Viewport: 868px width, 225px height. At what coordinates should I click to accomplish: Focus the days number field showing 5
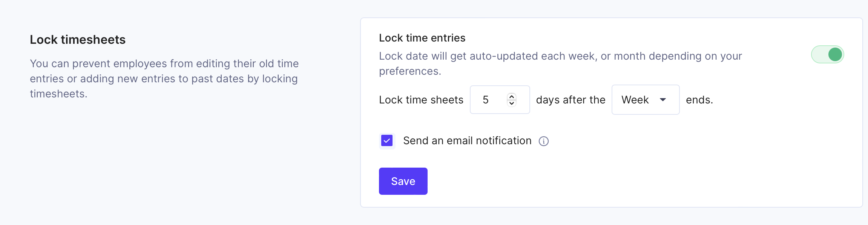click(x=500, y=100)
